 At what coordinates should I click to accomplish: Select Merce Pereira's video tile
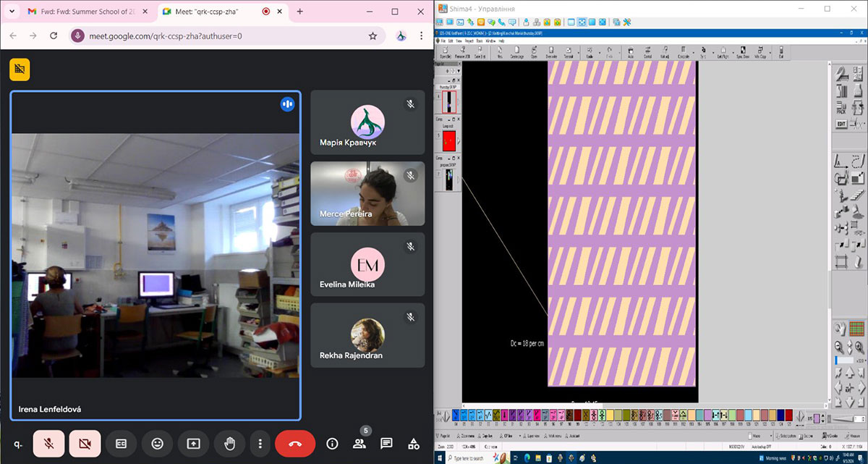[x=367, y=193]
